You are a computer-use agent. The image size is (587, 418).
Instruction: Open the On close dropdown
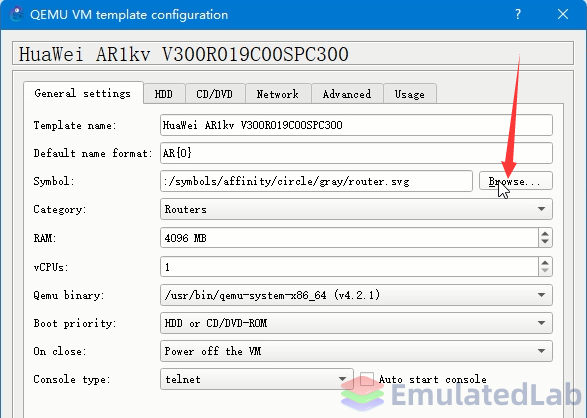[x=356, y=351]
